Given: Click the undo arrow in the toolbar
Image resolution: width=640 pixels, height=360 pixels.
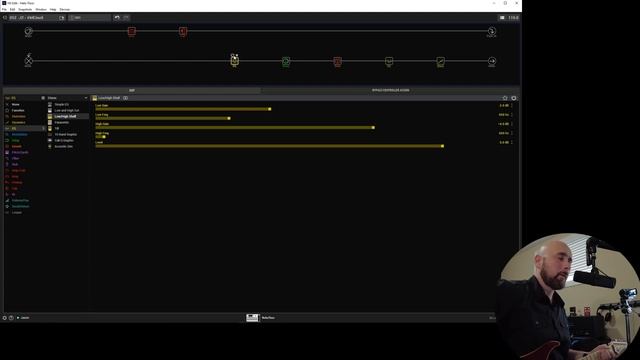Looking at the screenshot, I should (x=117, y=18).
